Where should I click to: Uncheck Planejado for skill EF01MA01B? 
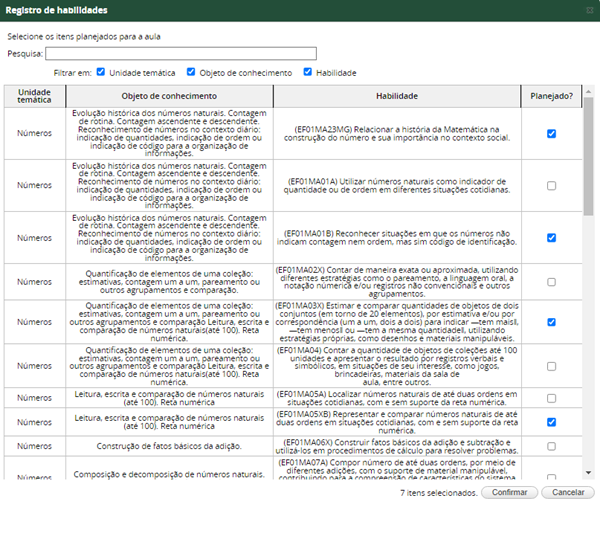pos(552,238)
